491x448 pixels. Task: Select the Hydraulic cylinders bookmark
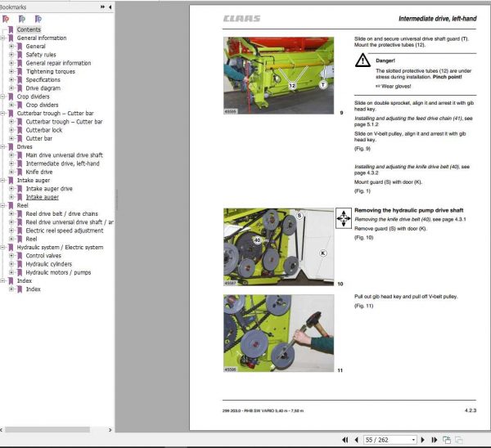[48, 264]
